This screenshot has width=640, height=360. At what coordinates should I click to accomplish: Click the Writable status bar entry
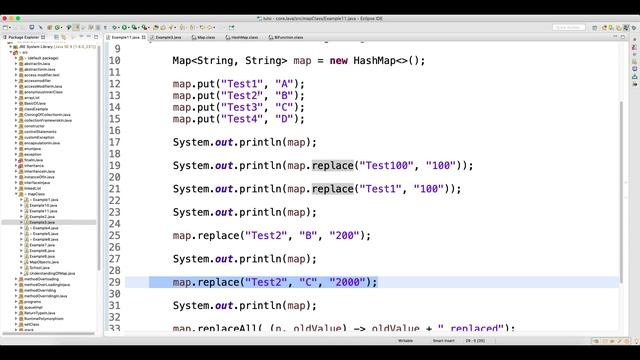pyautogui.click(x=405, y=340)
